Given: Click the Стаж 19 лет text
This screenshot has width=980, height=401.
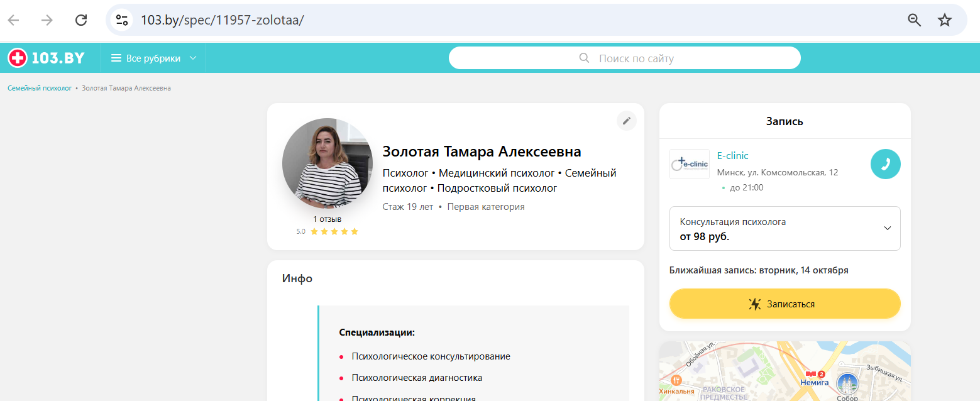Looking at the screenshot, I should pos(408,207).
